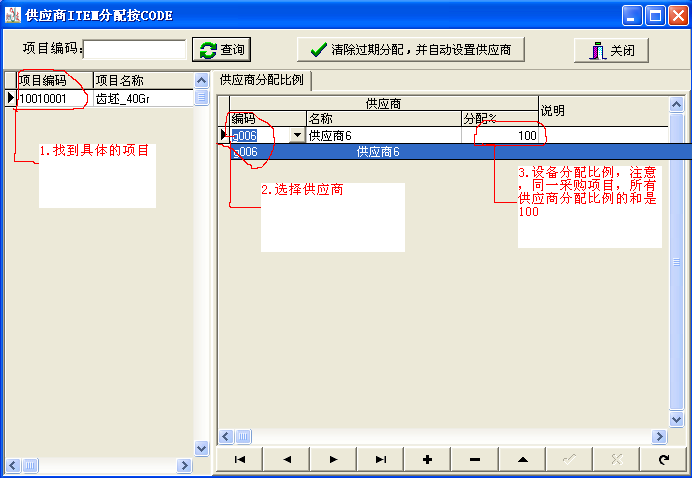
Task: Click supplier grid vertical scrollbar thumb
Action: 676,262
